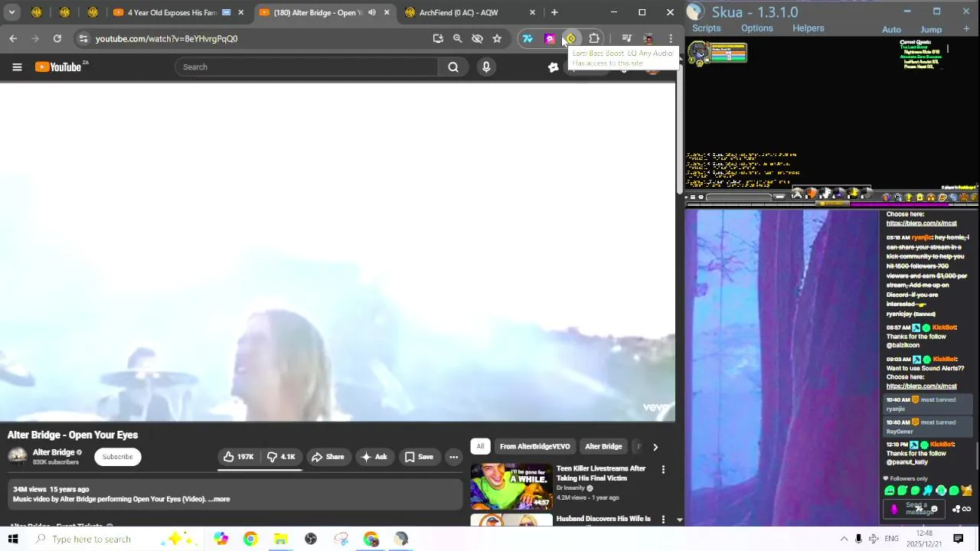Click the YouTube search magnifier button
The image size is (980, 551).
point(453,67)
